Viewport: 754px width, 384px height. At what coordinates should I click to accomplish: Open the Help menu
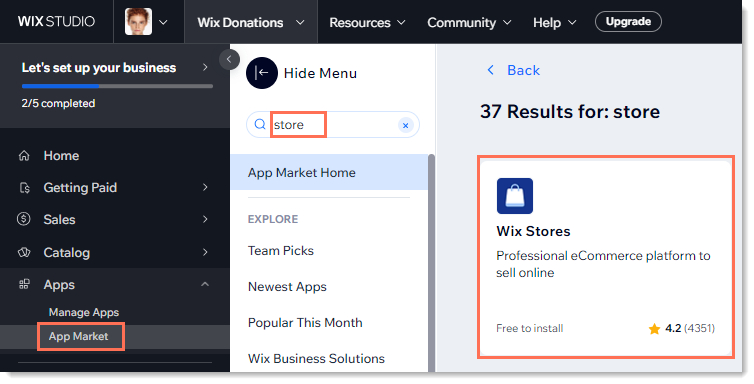(554, 23)
